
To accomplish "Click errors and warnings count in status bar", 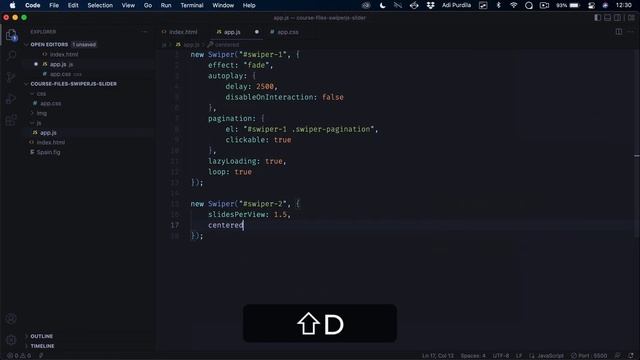I will click(x=19, y=356).
